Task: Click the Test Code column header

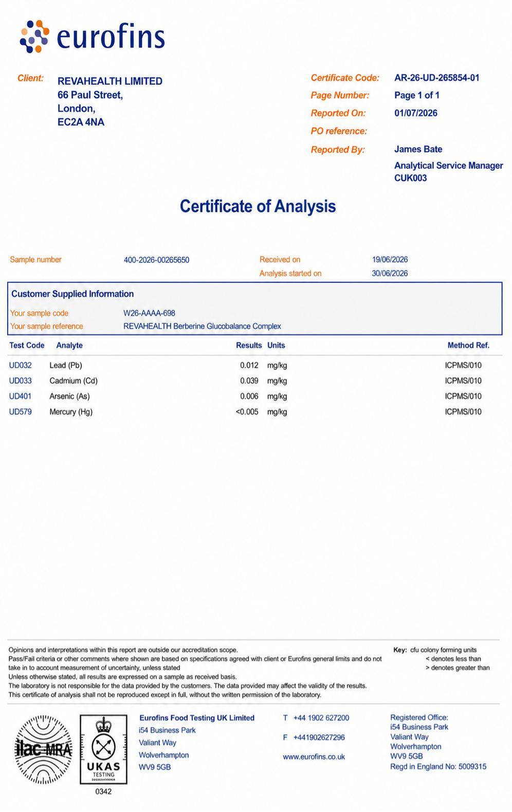Action: tap(27, 346)
